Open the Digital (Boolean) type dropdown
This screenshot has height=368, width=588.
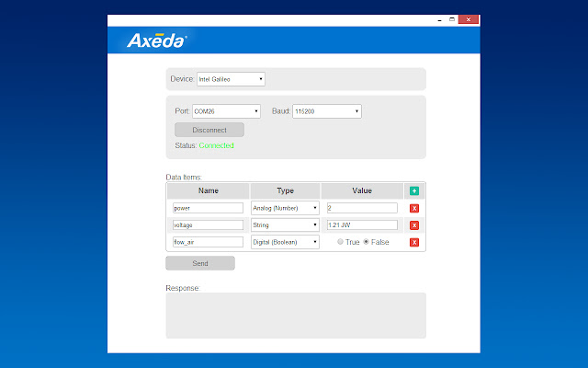click(285, 242)
